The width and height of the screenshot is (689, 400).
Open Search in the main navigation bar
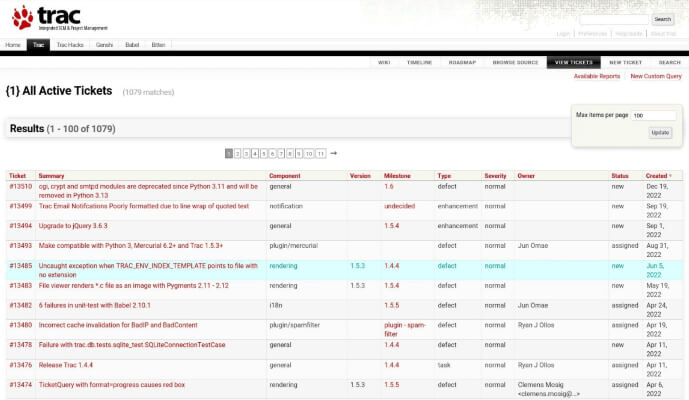(669, 62)
